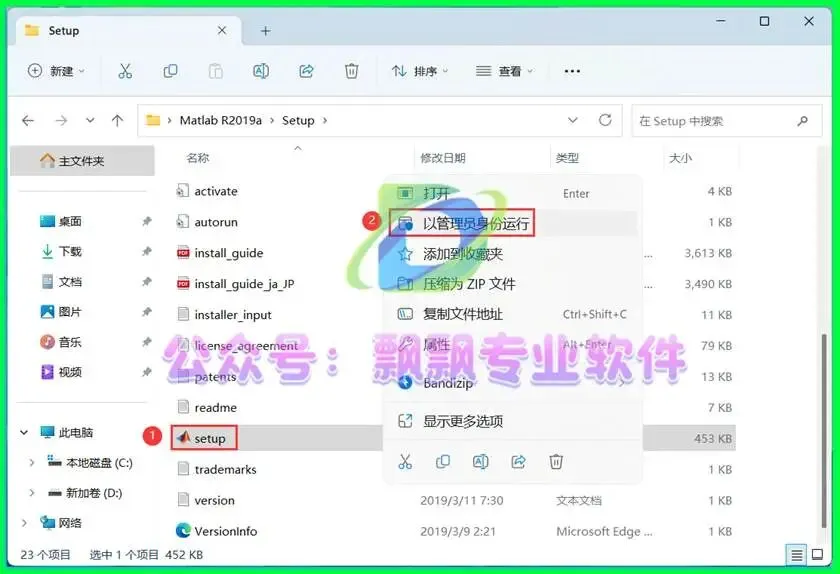The width and height of the screenshot is (840, 574).
Task: Switch to the large thumbnails view icon
Action: click(x=818, y=555)
